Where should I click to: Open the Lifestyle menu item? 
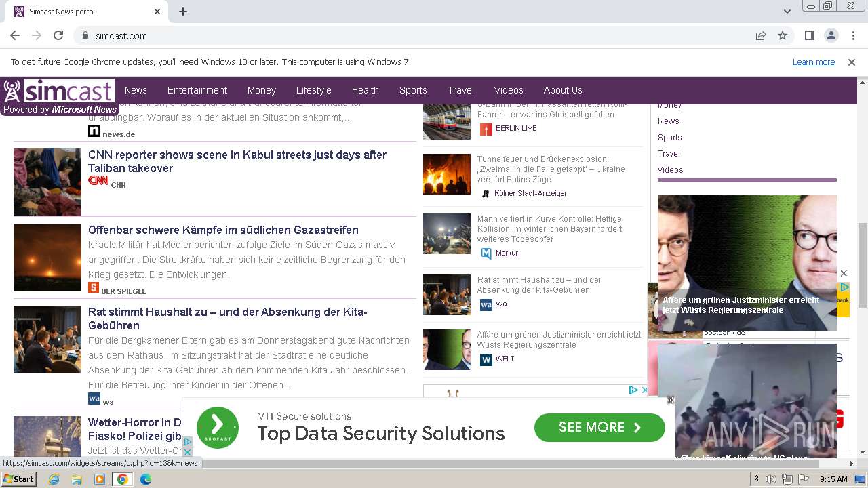[x=314, y=90]
